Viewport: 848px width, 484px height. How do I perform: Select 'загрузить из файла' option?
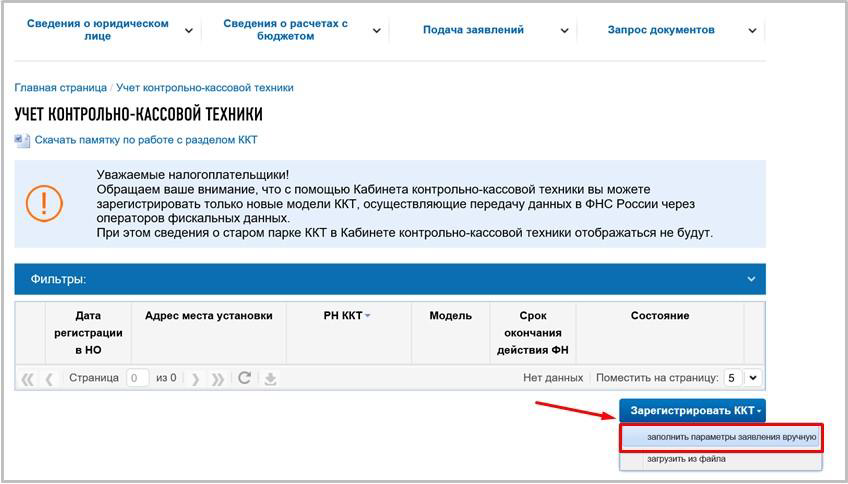(721, 459)
